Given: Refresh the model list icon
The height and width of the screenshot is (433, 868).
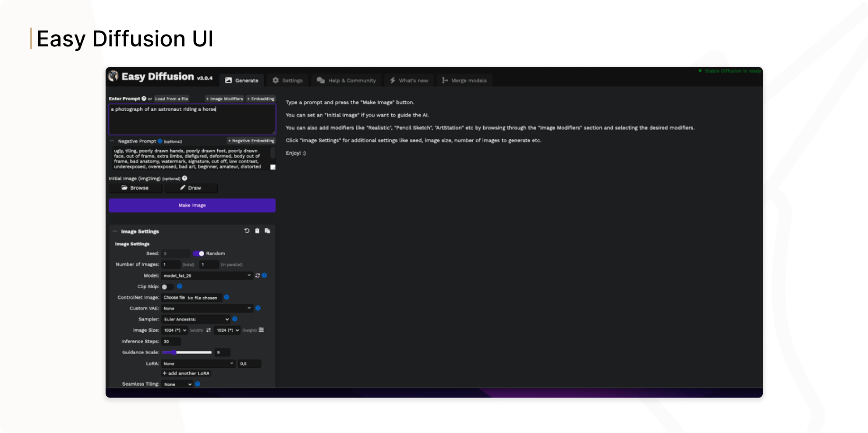Looking at the screenshot, I should 258,275.
